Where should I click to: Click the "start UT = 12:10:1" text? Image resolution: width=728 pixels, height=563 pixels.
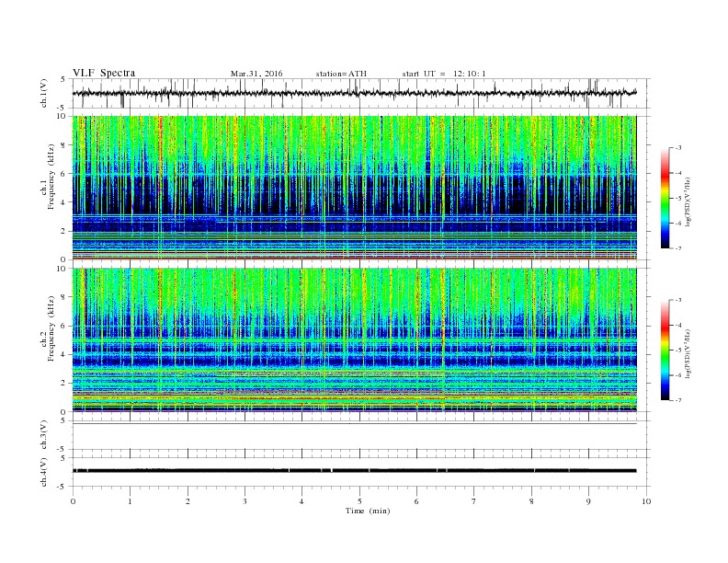coord(444,74)
